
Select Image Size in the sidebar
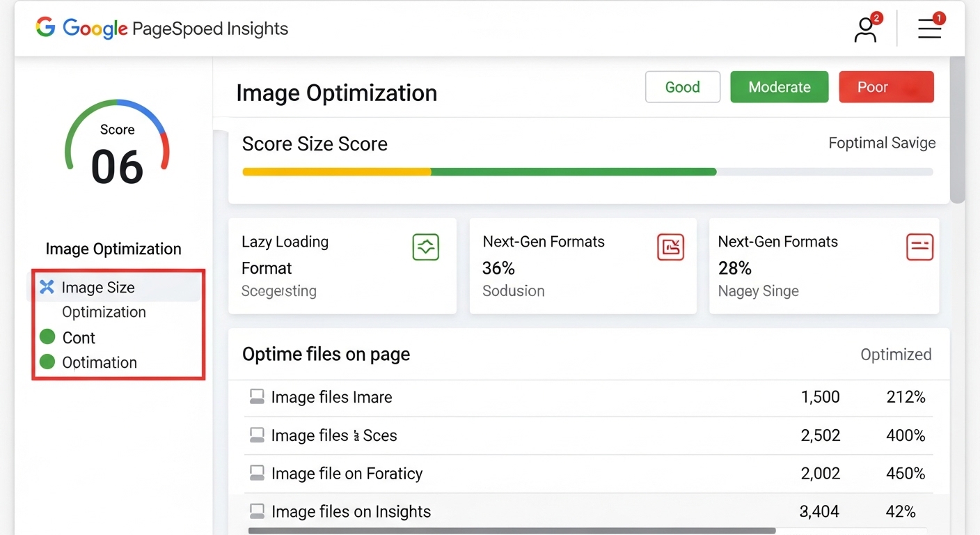coord(114,288)
